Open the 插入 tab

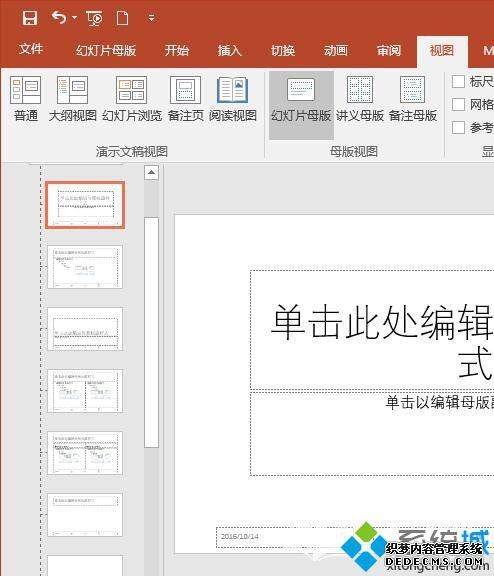[230, 50]
